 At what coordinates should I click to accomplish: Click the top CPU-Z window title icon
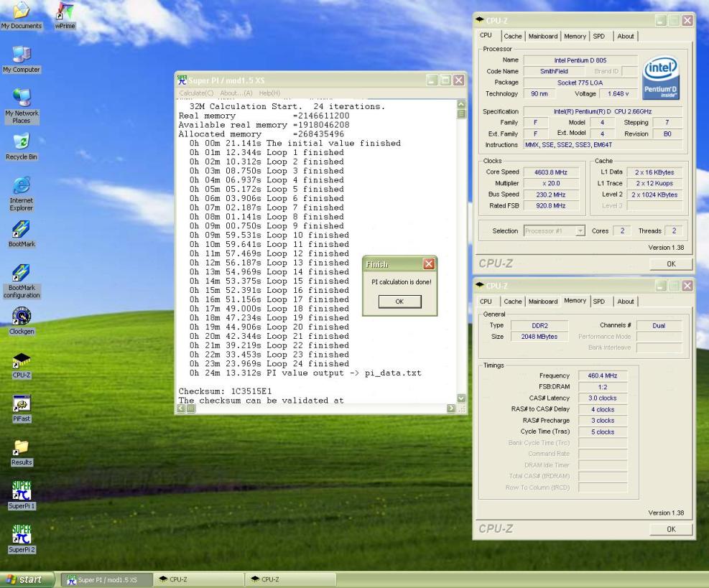tap(480, 20)
